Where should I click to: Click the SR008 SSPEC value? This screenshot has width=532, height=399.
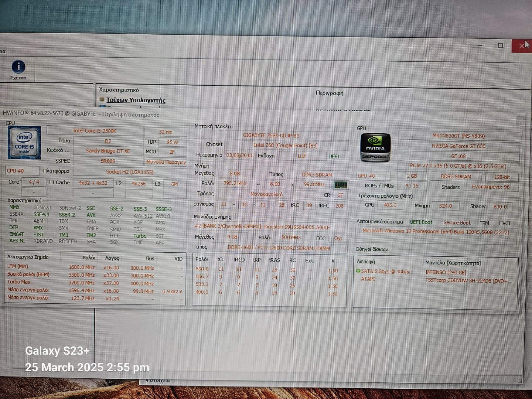108,161
